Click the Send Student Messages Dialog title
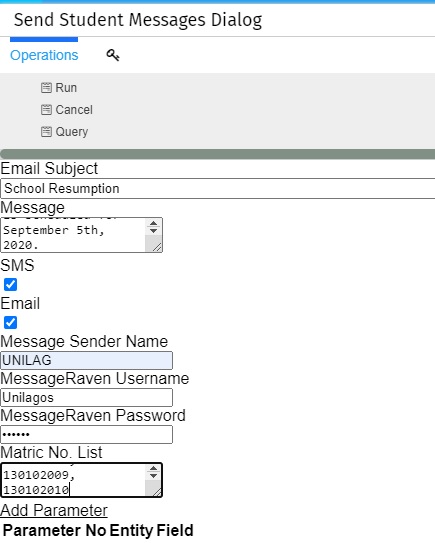 (x=138, y=20)
